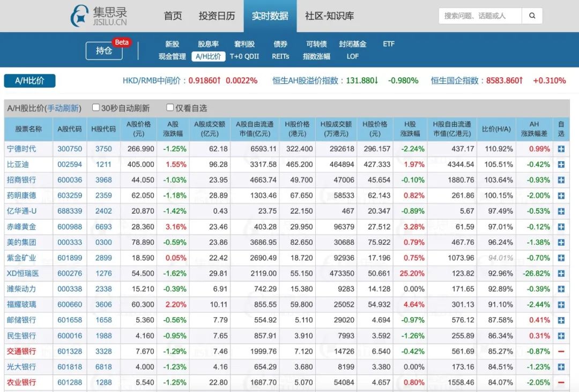
Task: Remove 农业银行 from watchlist with minus icon
Action: coord(561,382)
